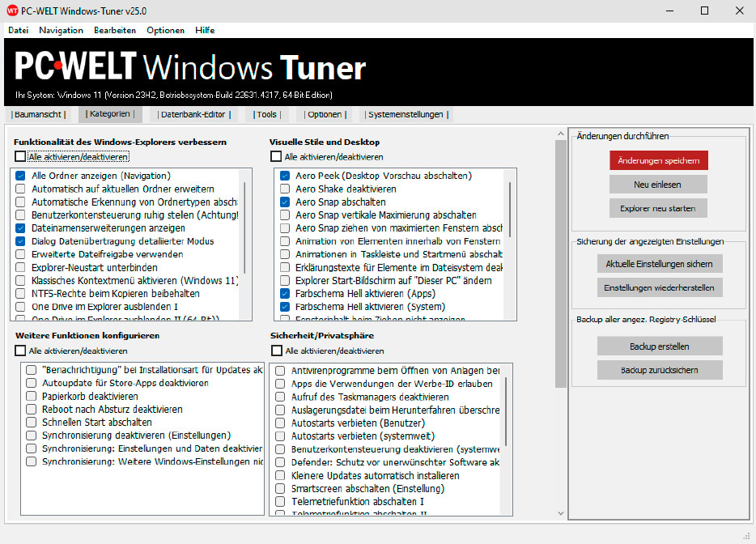Image resolution: width=756 pixels, height=544 pixels.
Task: Open the Hilfe menu
Action: [205, 30]
